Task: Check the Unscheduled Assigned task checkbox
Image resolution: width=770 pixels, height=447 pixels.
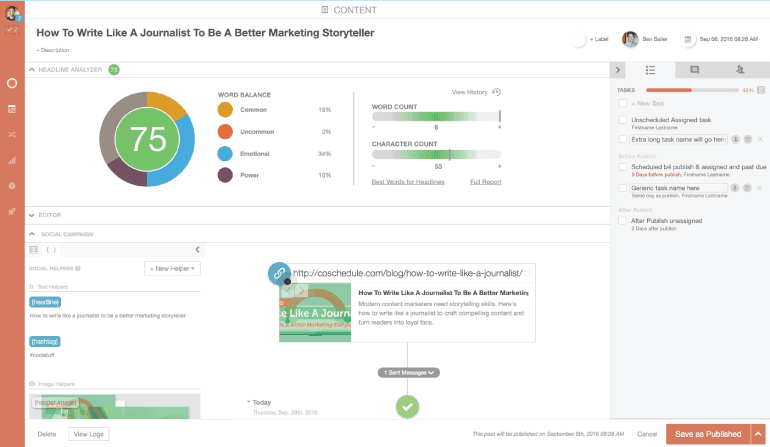Action: 623,121
